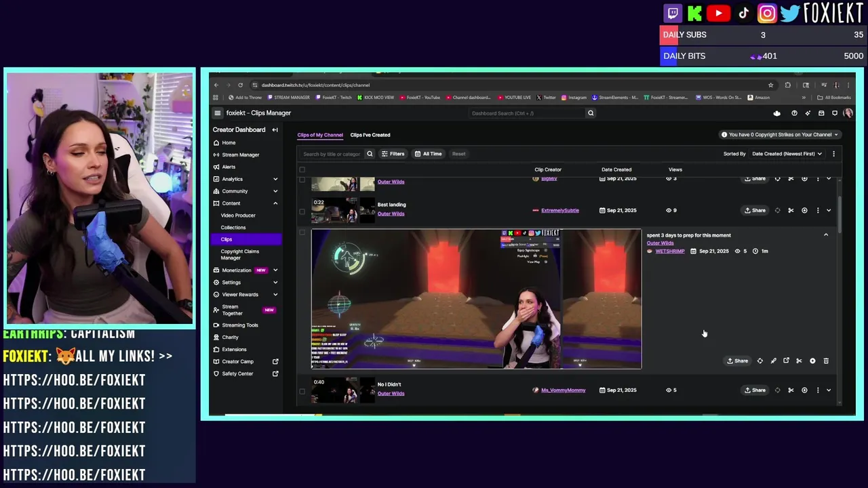Image resolution: width=868 pixels, height=488 pixels.
Task: Select Clips of My Channel tab
Action: click(320, 135)
